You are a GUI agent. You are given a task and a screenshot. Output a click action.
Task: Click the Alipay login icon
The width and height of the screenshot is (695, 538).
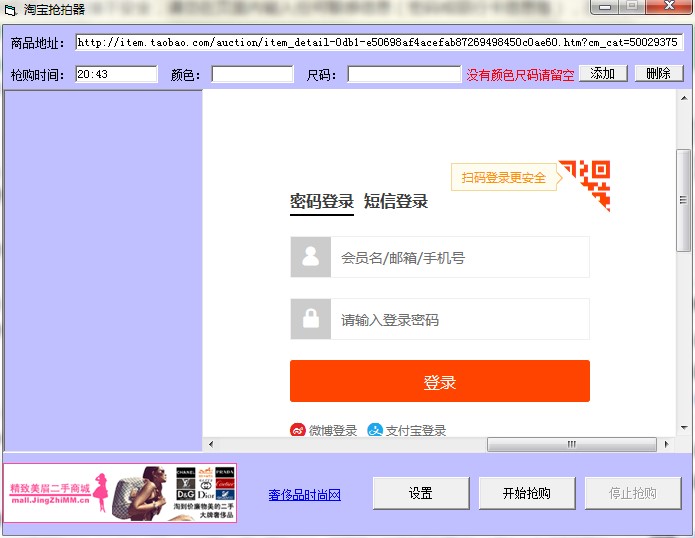point(375,430)
